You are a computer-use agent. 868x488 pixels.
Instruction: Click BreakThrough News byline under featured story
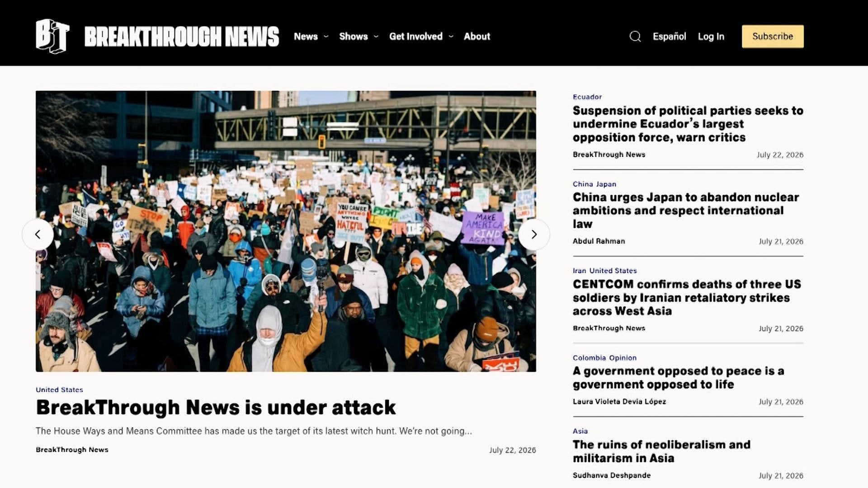tap(72, 450)
